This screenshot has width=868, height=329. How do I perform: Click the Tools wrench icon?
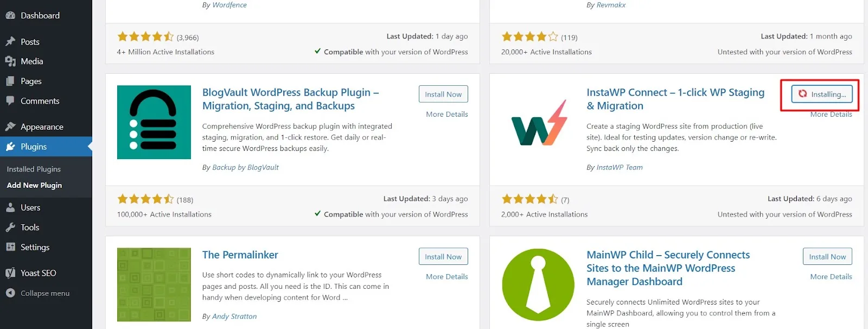pyautogui.click(x=10, y=227)
